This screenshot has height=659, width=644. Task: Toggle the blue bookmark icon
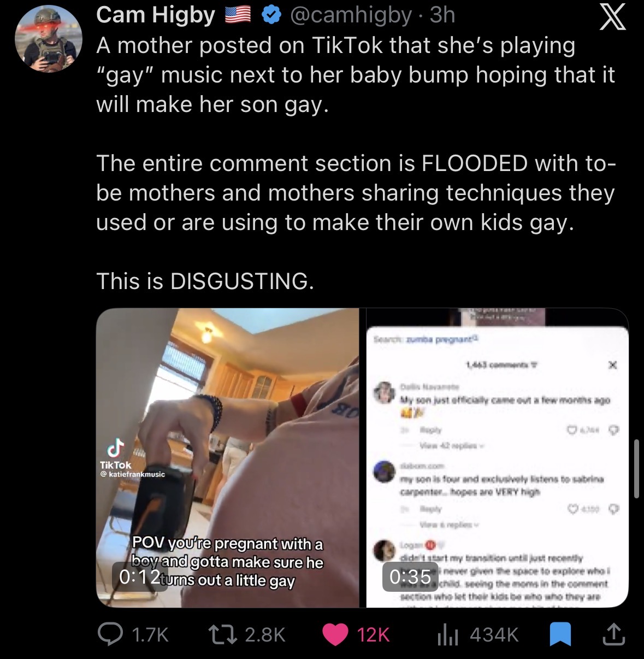pyautogui.click(x=560, y=634)
